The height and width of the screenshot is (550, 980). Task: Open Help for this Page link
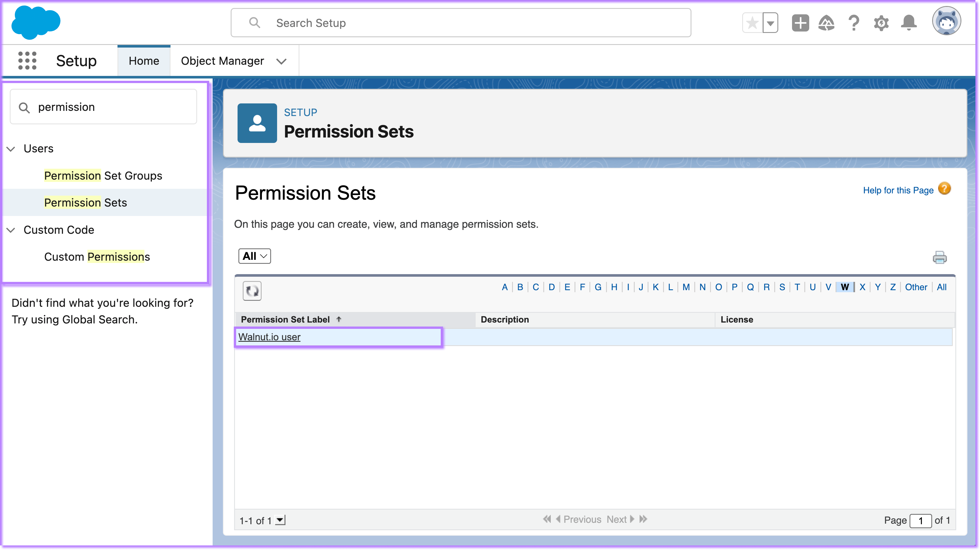898,190
